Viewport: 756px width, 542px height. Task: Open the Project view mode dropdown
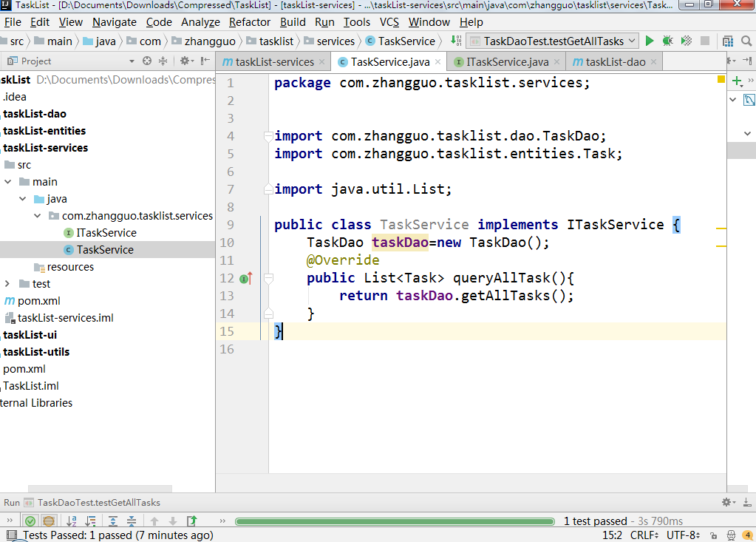(132, 61)
